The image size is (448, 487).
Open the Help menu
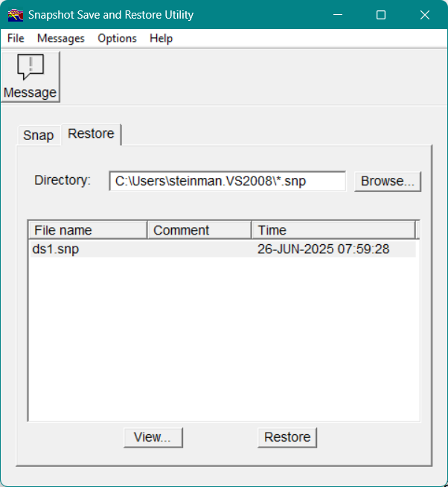click(x=161, y=38)
